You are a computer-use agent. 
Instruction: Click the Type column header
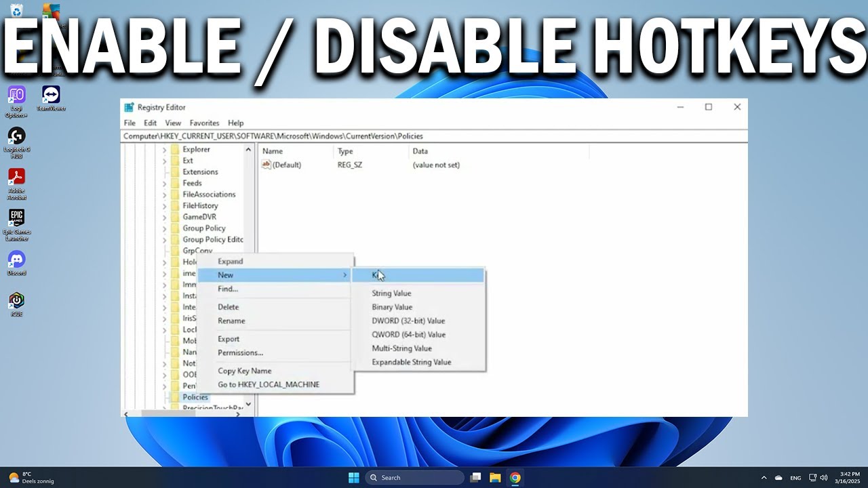[x=372, y=151]
